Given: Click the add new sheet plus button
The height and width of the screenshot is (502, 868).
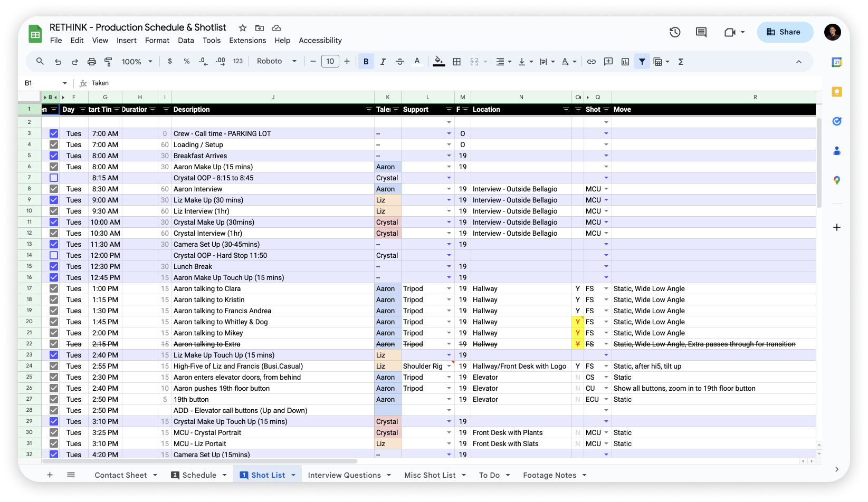Looking at the screenshot, I should point(50,475).
